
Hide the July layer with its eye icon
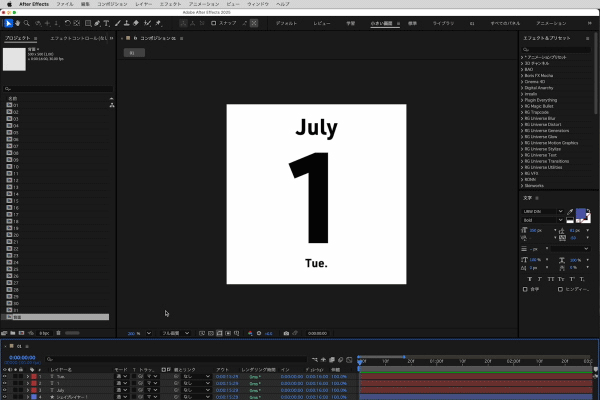tap(5, 390)
